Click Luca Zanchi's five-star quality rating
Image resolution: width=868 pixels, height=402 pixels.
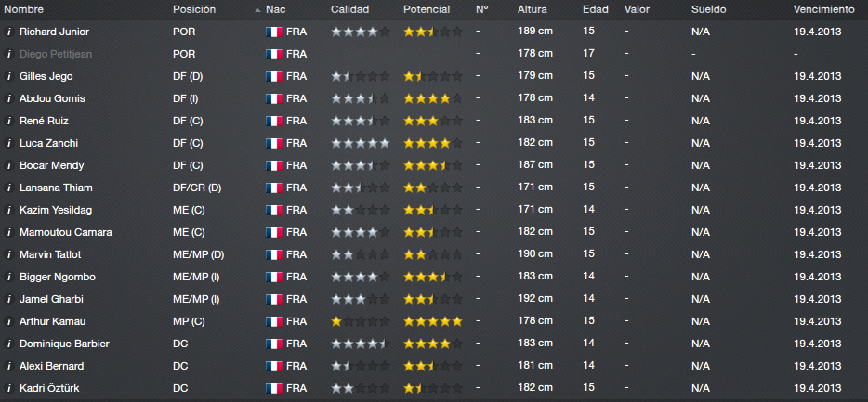(x=361, y=143)
